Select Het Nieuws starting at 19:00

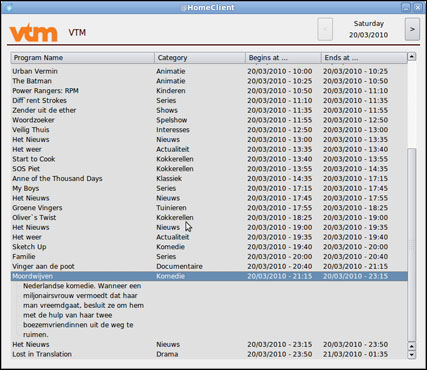click(x=209, y=227)
